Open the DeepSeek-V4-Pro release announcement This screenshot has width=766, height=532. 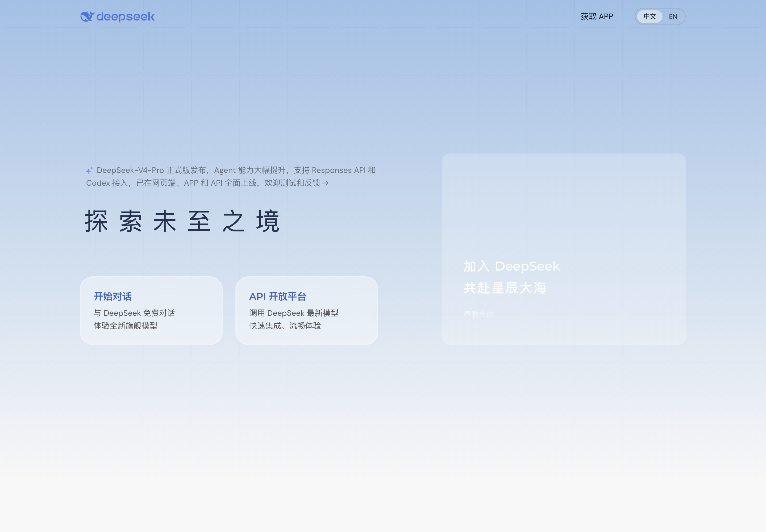[x=231, y=177]
